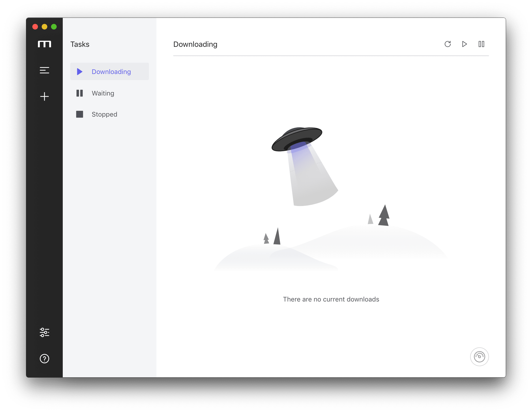Click the square stop icon beside Stopped
This screenshot has width=532, height=412.
click(80, 114)
